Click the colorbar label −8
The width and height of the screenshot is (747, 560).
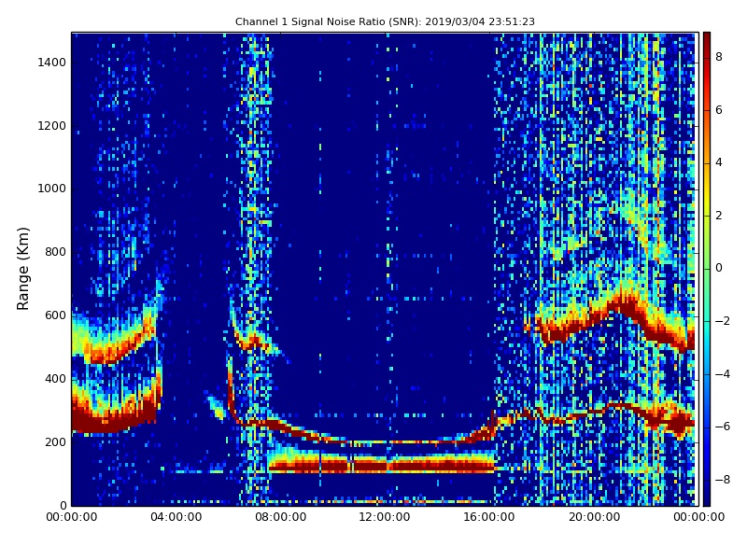[x=722, y=480]
